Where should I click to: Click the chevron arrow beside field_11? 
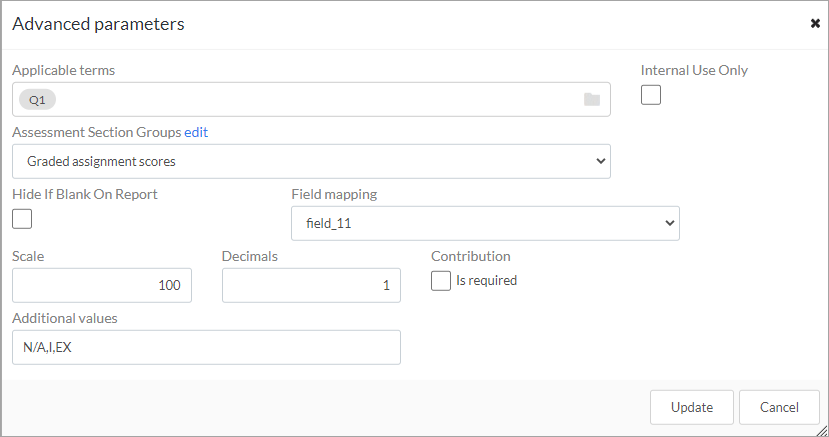669,223
